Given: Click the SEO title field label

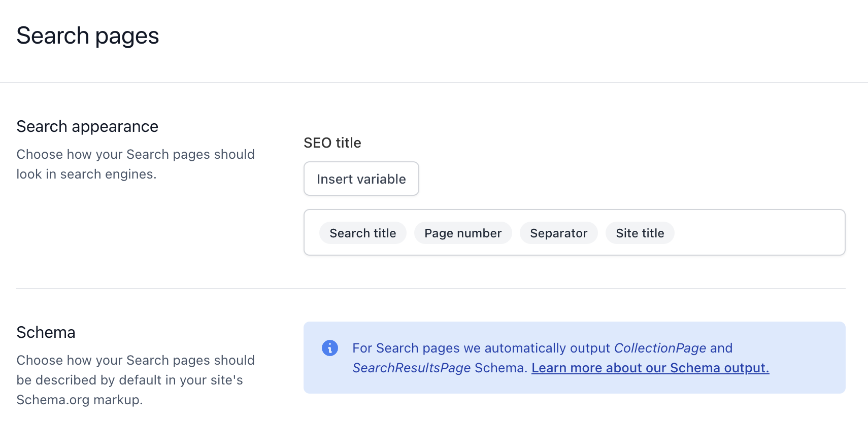Looking at the screenshot, I should 332,143.
